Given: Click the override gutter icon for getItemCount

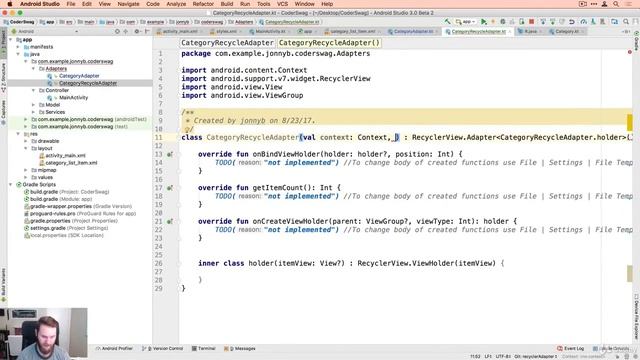Looking at the screenshot, I should coord(169,188).
